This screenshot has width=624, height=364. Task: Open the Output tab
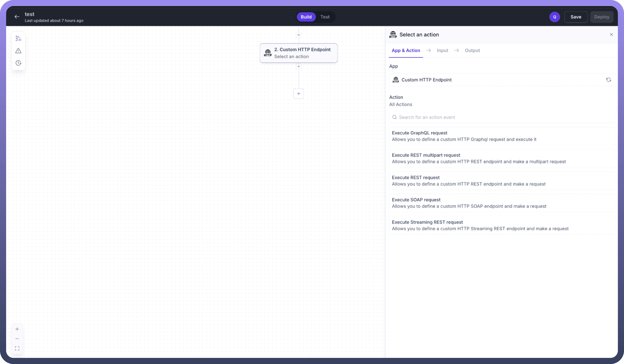click(472, 50)
